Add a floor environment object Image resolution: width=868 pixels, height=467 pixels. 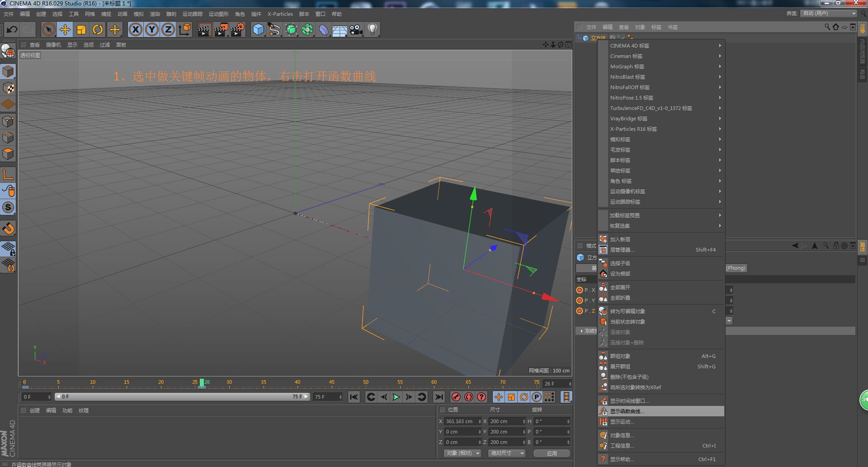point(340,30)
